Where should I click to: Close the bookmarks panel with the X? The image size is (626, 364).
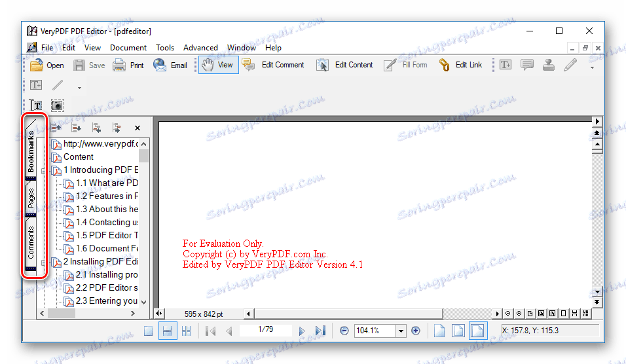(x=138, y=128)
